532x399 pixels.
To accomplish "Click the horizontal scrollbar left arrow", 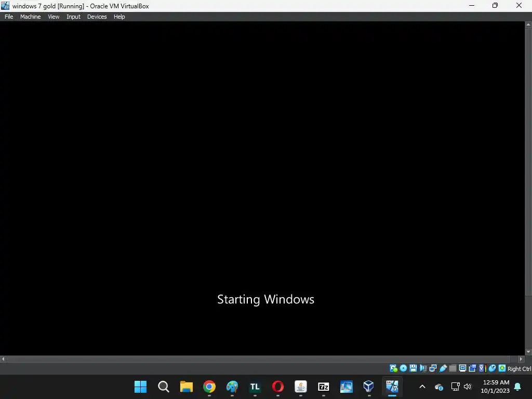I will point(4,359).
